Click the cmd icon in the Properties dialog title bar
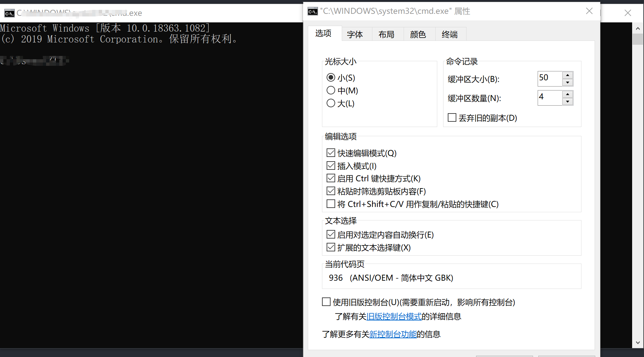The width and height of the screenshot is (644, 357). (x=312, y=12)
